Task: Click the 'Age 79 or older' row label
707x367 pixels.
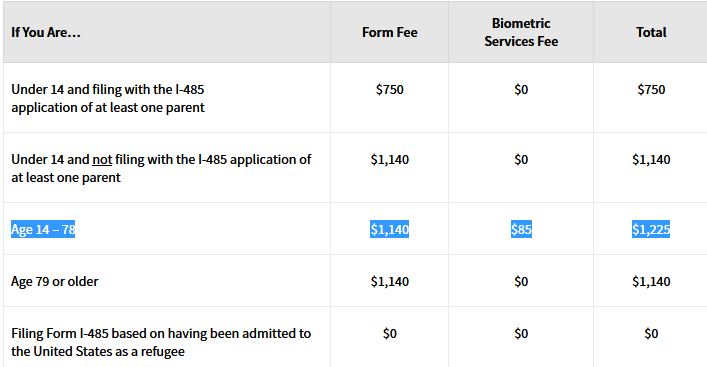Action: [x=55, y=281]
